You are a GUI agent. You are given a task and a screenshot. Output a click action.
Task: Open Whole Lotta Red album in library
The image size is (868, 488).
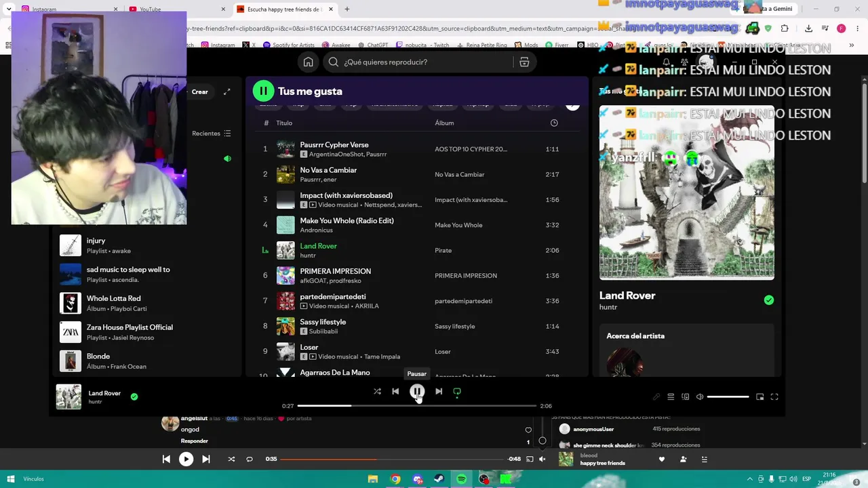[x=147, y=303]
